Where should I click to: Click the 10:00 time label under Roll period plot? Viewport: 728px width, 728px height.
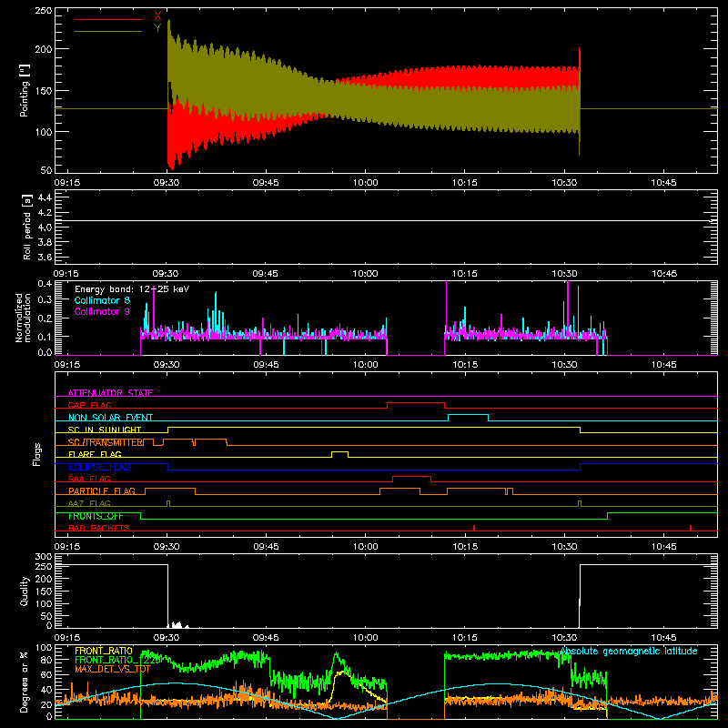click(x=366, y=274)
